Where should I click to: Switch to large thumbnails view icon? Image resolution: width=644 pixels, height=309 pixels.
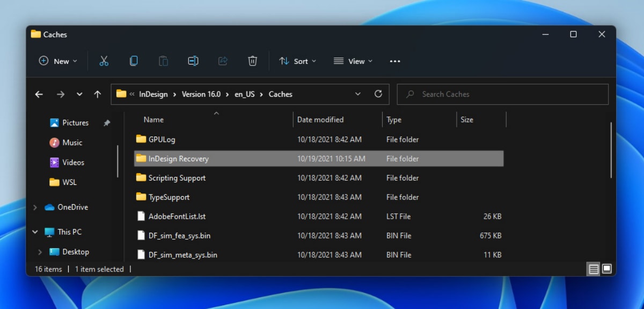pyautogui.click(x=607, y=269)
